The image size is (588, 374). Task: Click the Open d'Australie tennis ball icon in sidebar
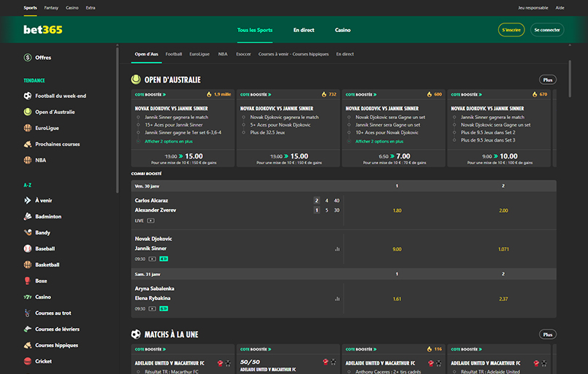tap(27, 112)
